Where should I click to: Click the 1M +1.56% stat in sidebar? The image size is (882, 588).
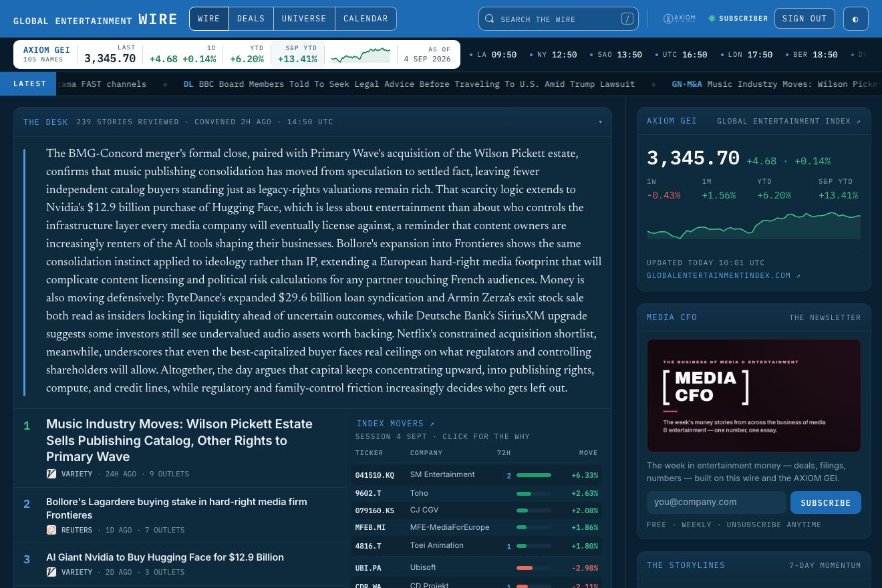(x=719, y=189)
